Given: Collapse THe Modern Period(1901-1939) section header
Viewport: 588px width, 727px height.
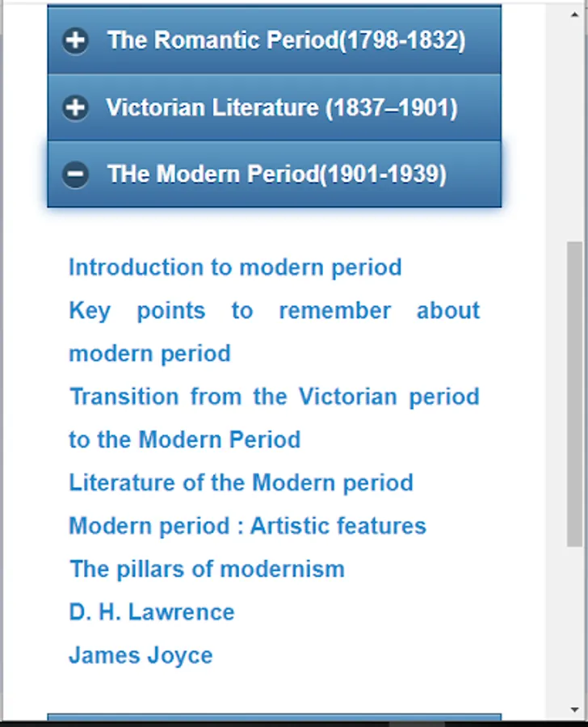Looking at the screenshot, I should coord(276,174).
